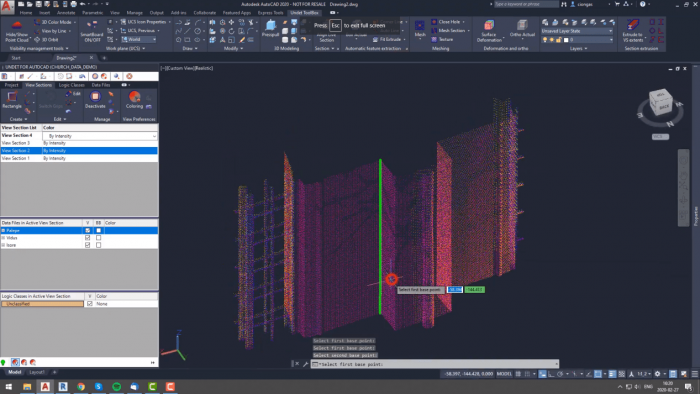
Task: Toggle layer on/off lightbulb icon
Action: point(545,40)
